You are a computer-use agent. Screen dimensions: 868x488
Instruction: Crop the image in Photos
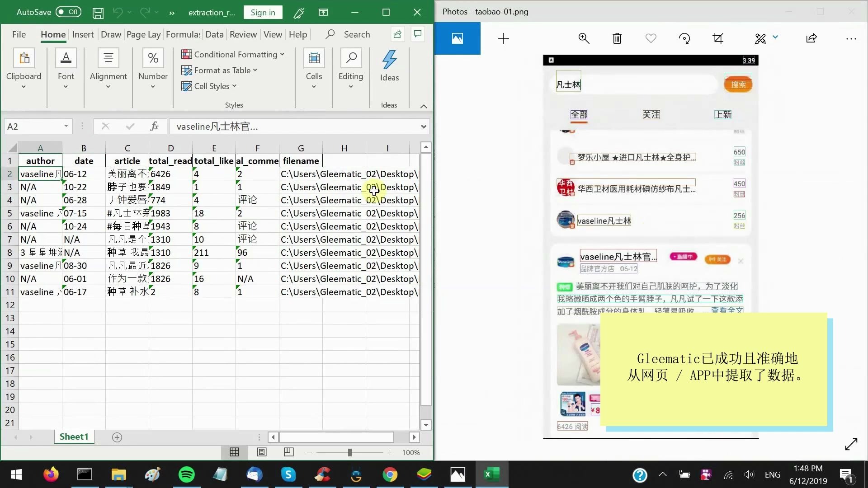pos(718,38)
